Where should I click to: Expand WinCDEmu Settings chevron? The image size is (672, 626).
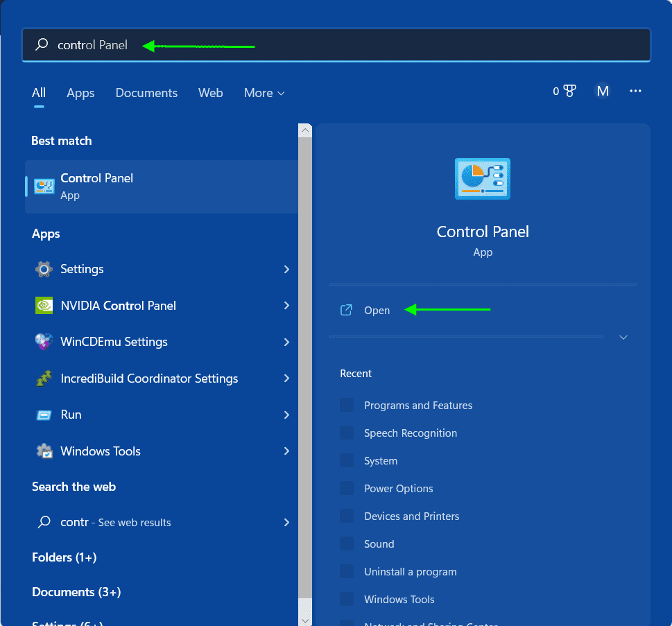286,342
